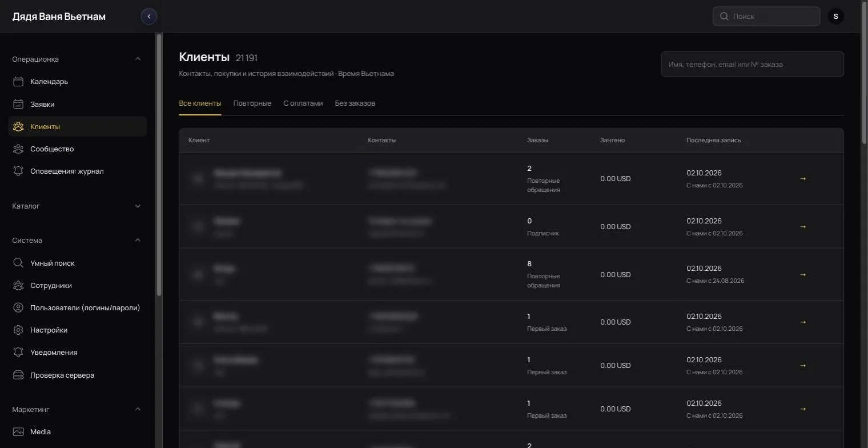Open the S user avatar menu

pos(836,17)
